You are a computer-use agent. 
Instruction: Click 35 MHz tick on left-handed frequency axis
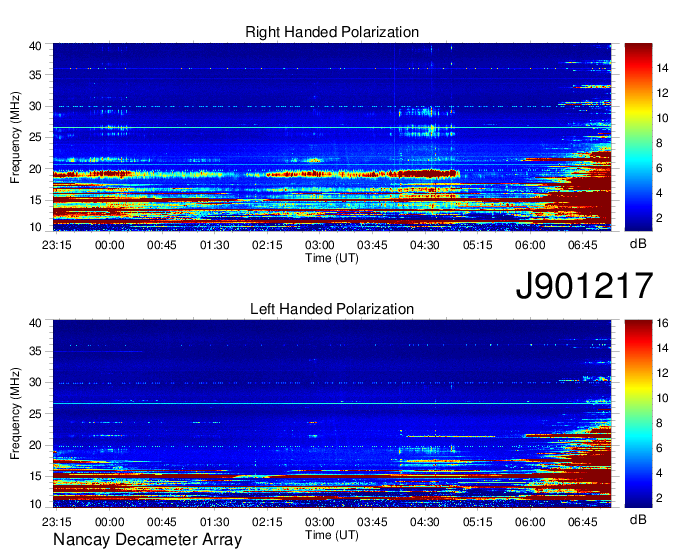(x=35, y=351)
